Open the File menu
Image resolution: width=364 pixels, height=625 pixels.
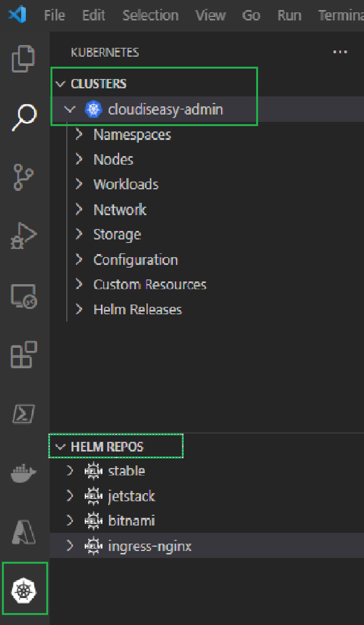[x=54, y=15]
